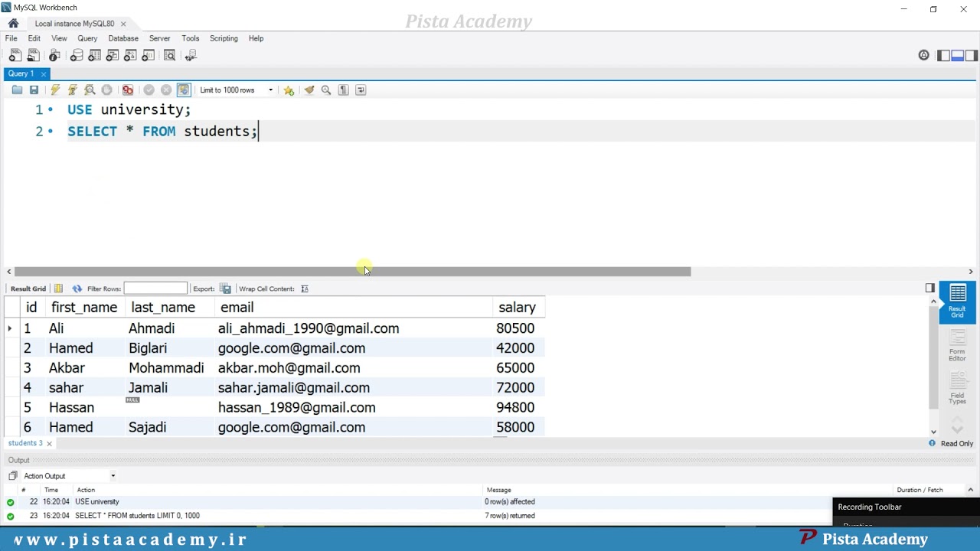Open Workbench preferences gear icon

click(923, 55)
